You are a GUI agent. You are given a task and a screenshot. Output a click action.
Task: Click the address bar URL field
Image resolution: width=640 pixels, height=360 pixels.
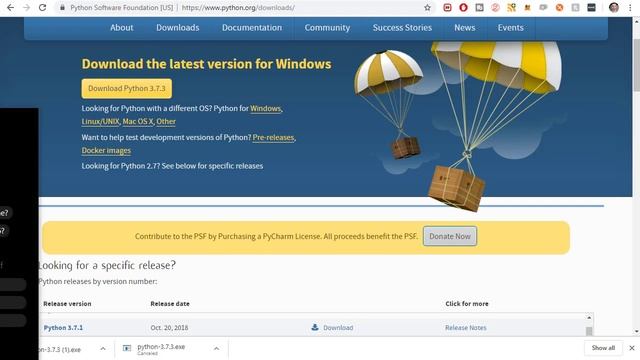pos(245,7)
